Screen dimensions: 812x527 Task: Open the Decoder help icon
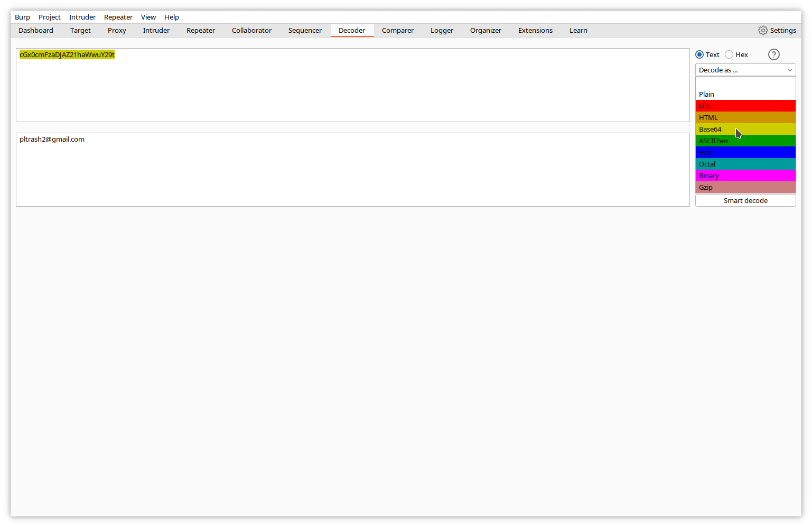pos(773,54)
